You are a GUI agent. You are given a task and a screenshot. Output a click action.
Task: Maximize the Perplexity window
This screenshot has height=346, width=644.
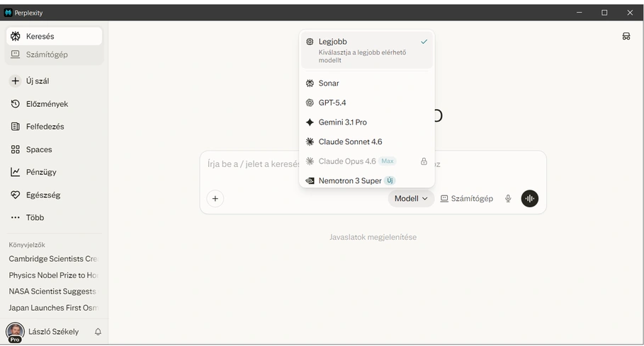coord(604,13)
